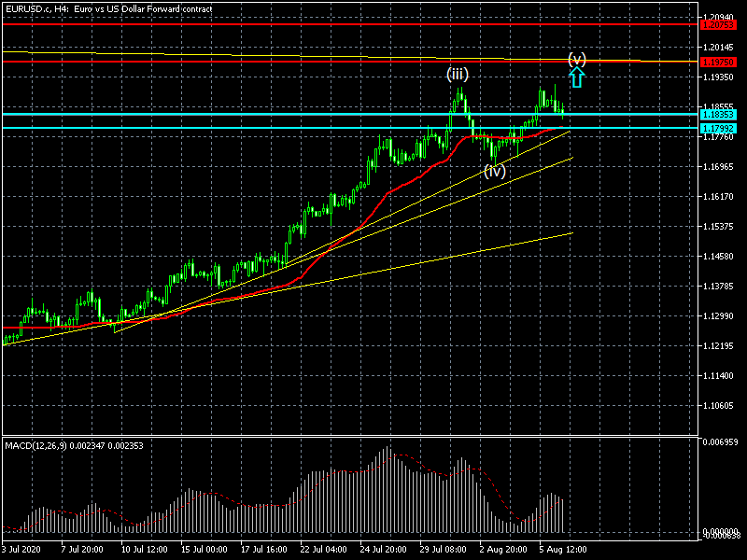The image size is (747, 560).
Task: Click the red 1.20753 price tag
Action: click(x=716, y=25)
